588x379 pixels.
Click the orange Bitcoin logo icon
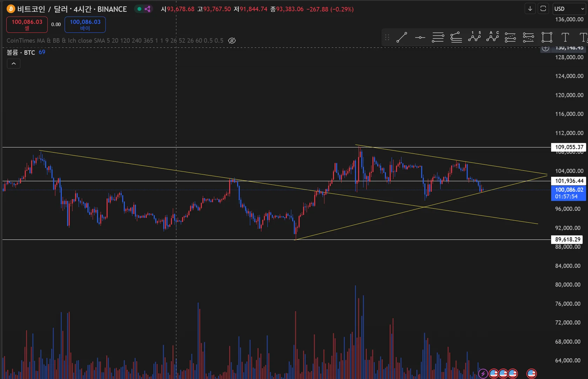click(x=11, y=9)
